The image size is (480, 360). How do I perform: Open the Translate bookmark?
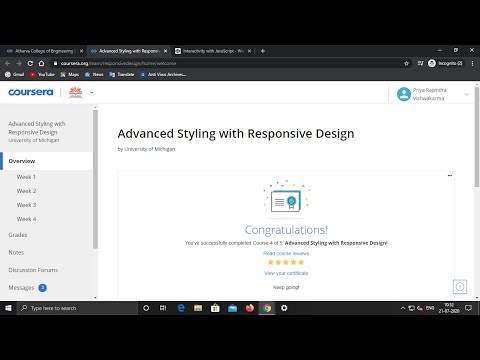[122, 75]
